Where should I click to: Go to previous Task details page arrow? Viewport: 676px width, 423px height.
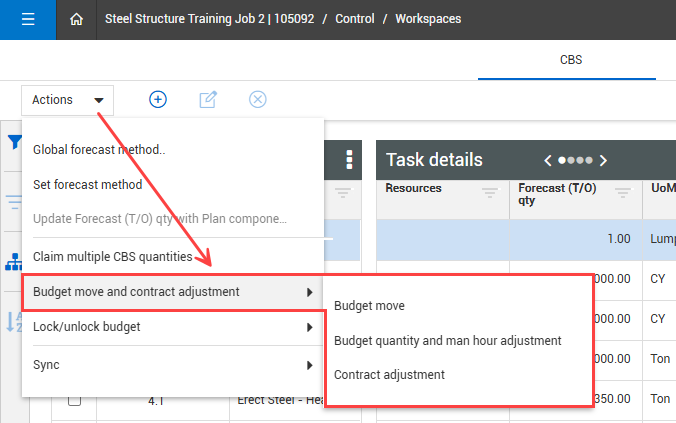pos(548,160)
